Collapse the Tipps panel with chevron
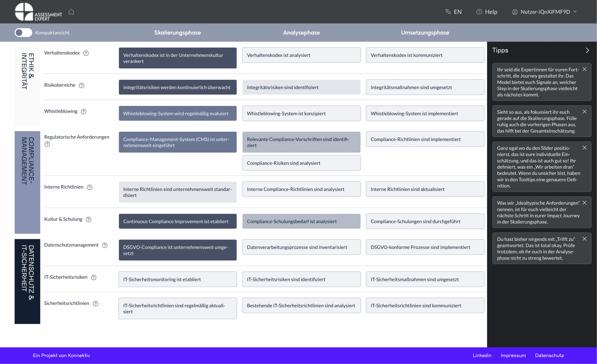The height and width of the screenshot is (364, 597). pyautogui.click(x=587, y=50)
